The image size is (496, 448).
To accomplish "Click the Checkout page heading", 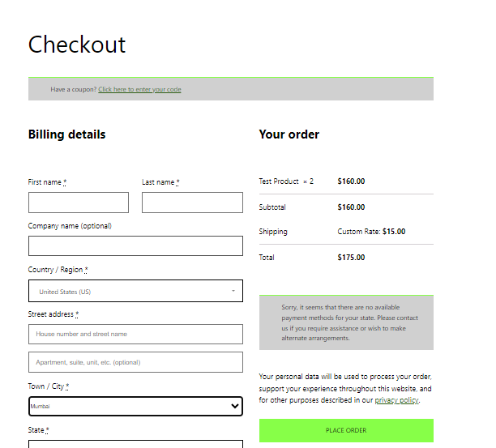I will click(77, 44).
